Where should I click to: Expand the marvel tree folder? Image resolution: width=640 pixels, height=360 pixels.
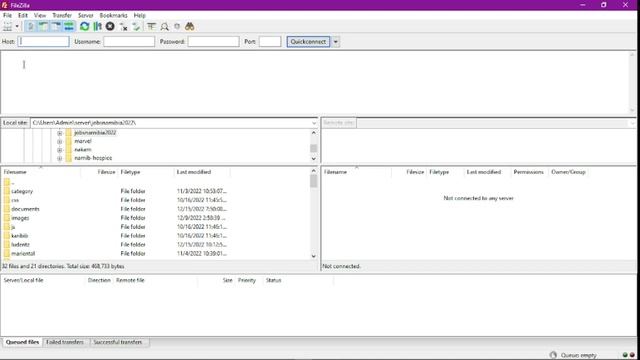pyautogui.click(x=60, y=141)
